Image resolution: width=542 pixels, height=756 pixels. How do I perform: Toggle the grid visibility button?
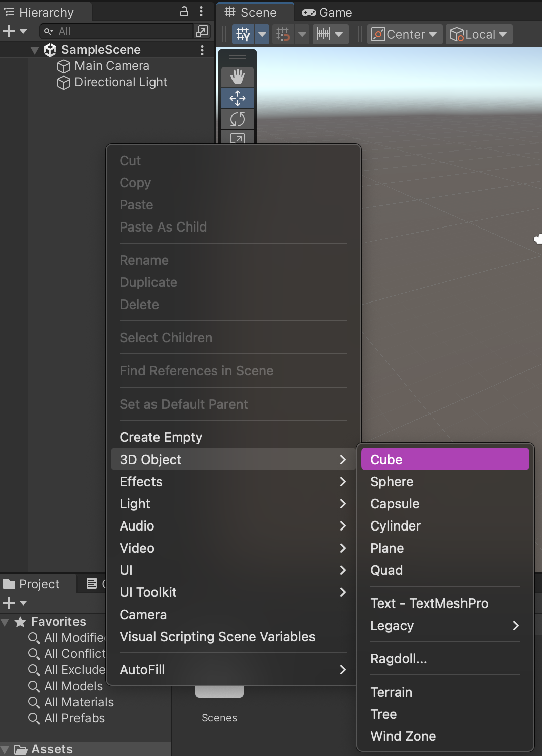pos(243,34)
